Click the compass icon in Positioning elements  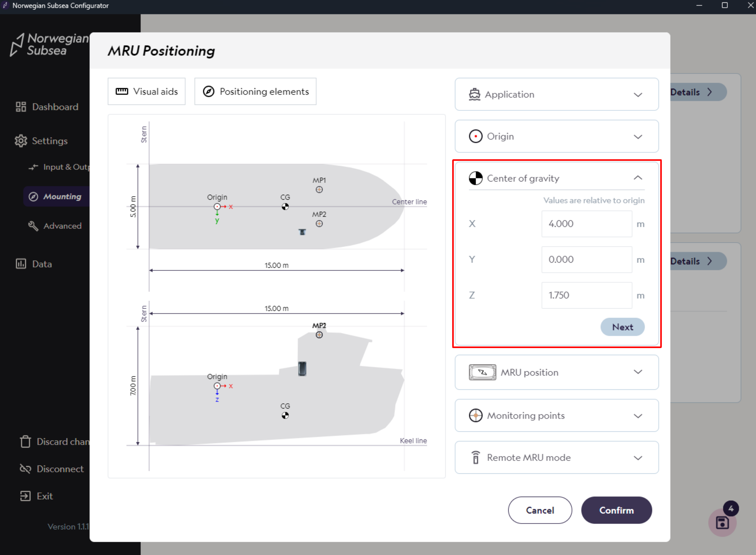[209, 91]
